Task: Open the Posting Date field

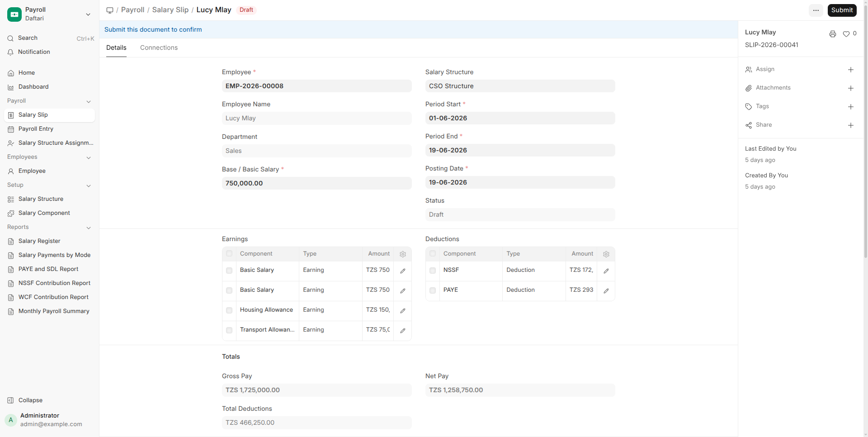Action: pos(520,182)
